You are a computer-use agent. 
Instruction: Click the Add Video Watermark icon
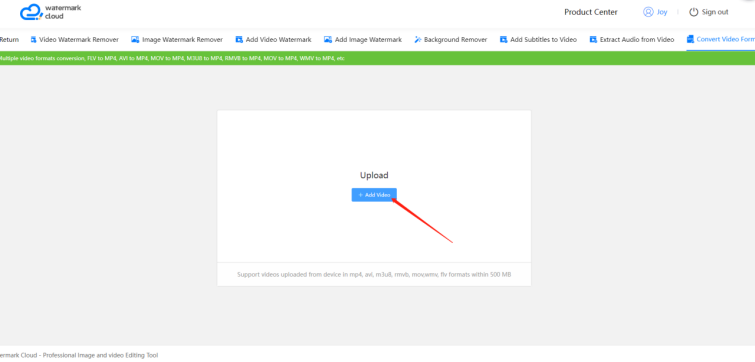(239, 39)
